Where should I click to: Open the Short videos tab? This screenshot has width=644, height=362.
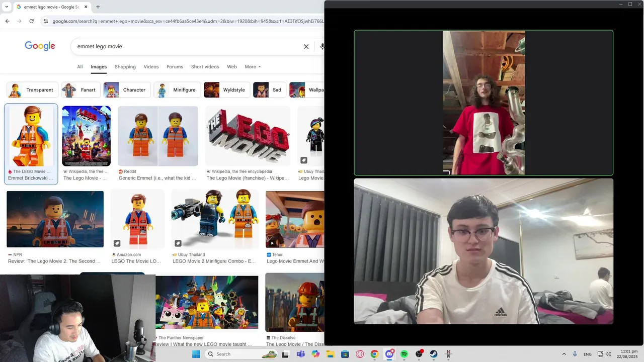(205, 67)
